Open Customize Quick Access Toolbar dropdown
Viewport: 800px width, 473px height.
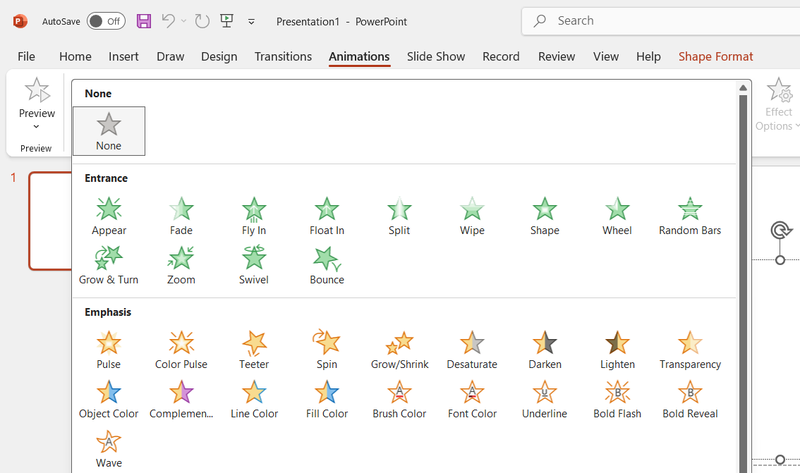tap(251, 21)
